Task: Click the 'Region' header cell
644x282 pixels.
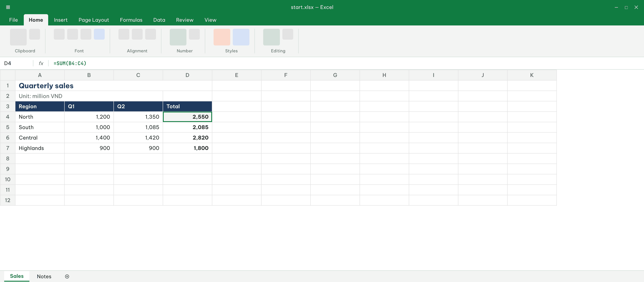Action: 40,106
